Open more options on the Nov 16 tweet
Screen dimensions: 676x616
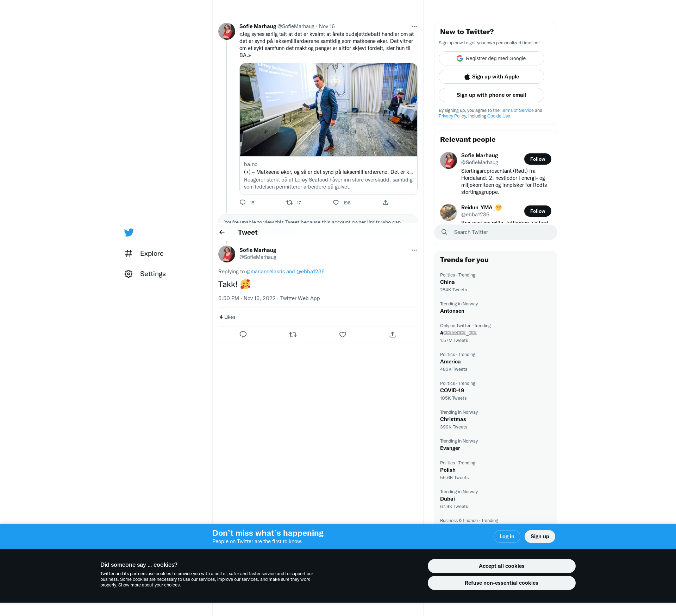click(x=414, y=26)
